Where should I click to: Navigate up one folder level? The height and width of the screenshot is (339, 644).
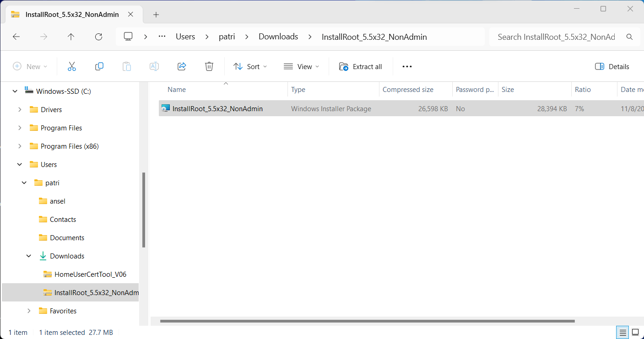click(71, 37)
